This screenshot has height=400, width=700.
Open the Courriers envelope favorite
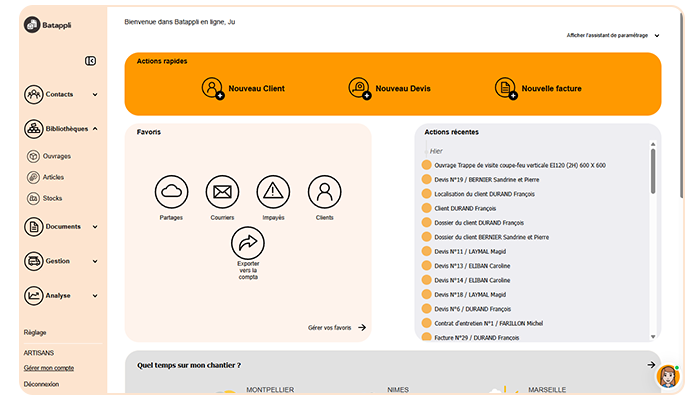pos(222,192)
